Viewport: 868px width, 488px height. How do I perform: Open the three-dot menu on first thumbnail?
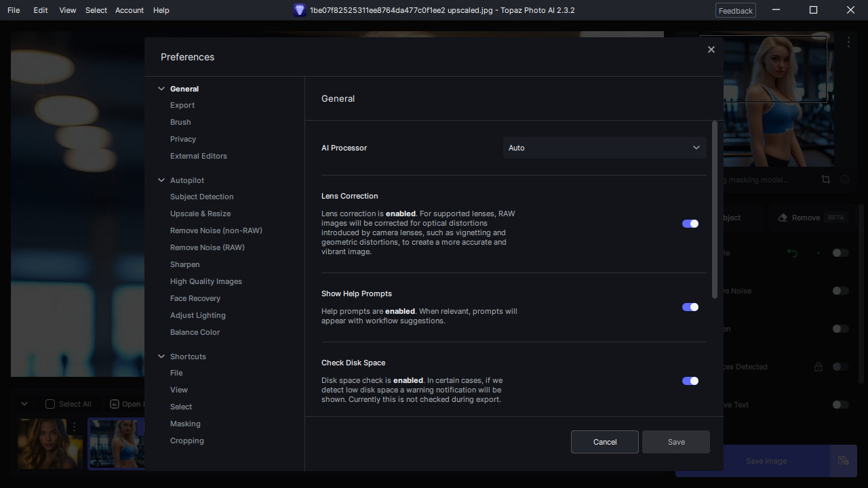(74, 427)
